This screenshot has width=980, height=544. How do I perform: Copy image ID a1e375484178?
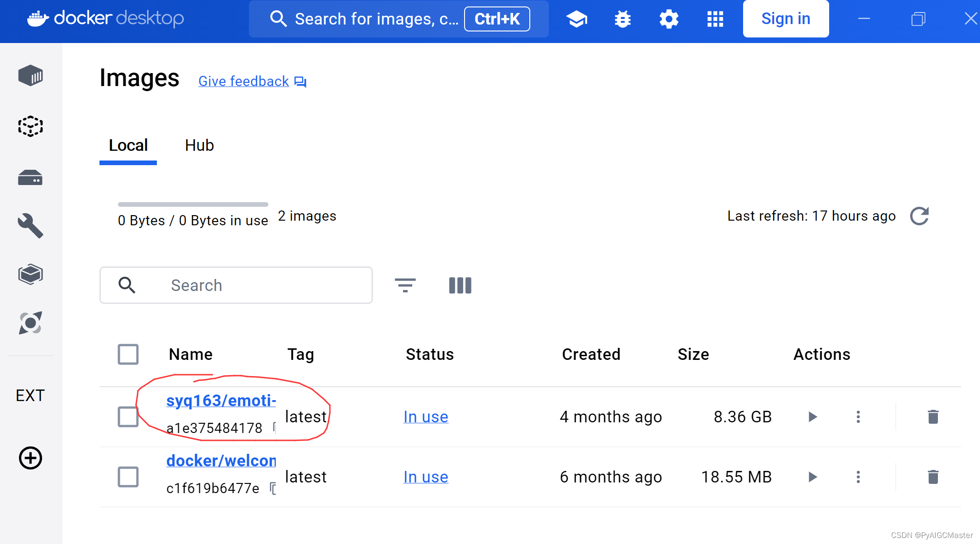[x=274, y=428]
